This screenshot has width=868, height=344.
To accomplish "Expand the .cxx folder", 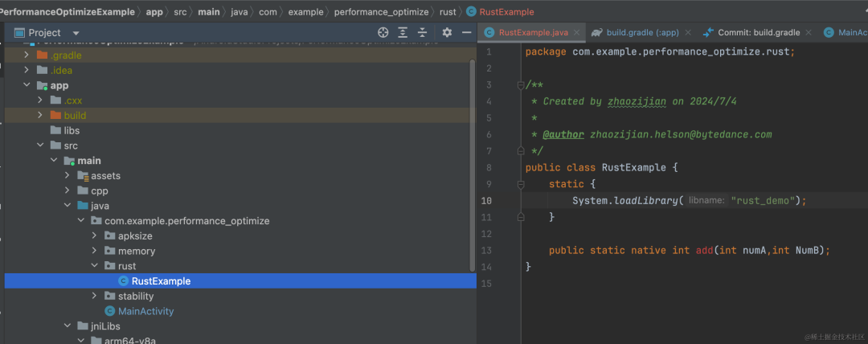I will pos(40,100).
